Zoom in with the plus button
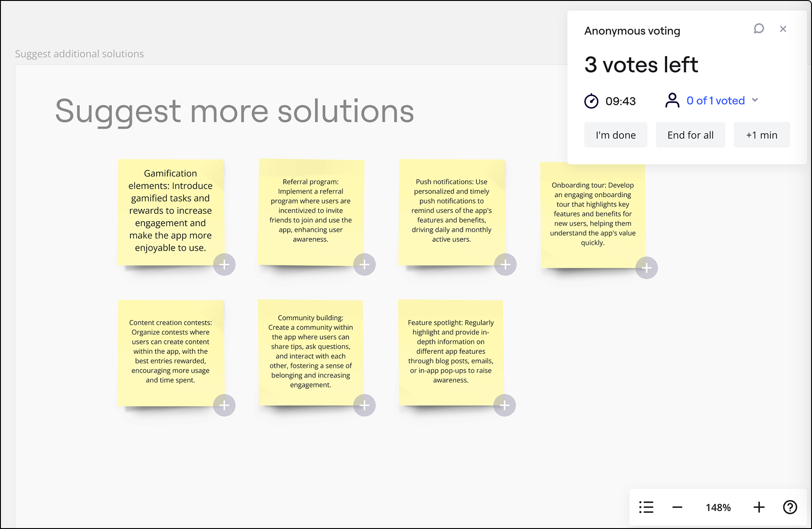The width and height of the screenshot is (812, 529). [759, 507]
